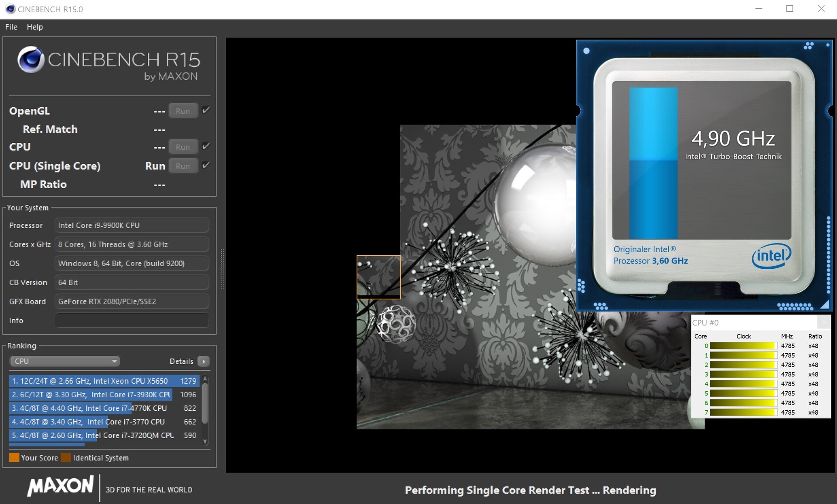Click the Intel logo on Turbo Boost gadget
837x504 pixels.
coord(771,256)
